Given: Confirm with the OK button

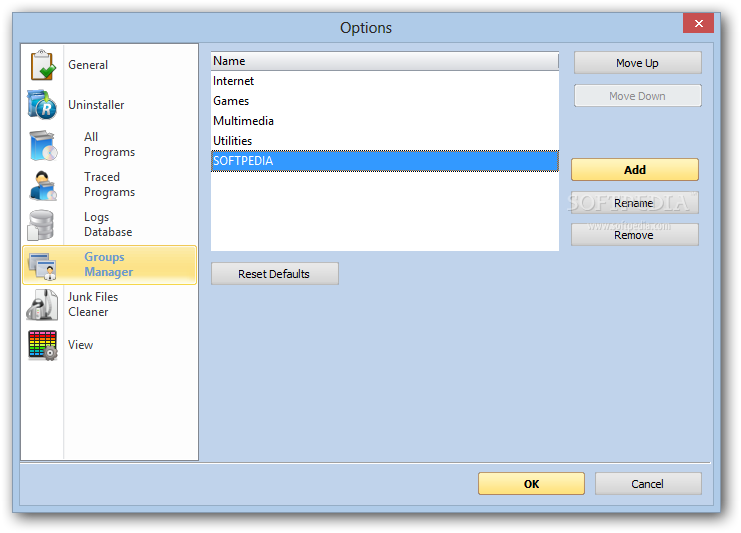Looking at the screenshot, I should coord(531,484).
